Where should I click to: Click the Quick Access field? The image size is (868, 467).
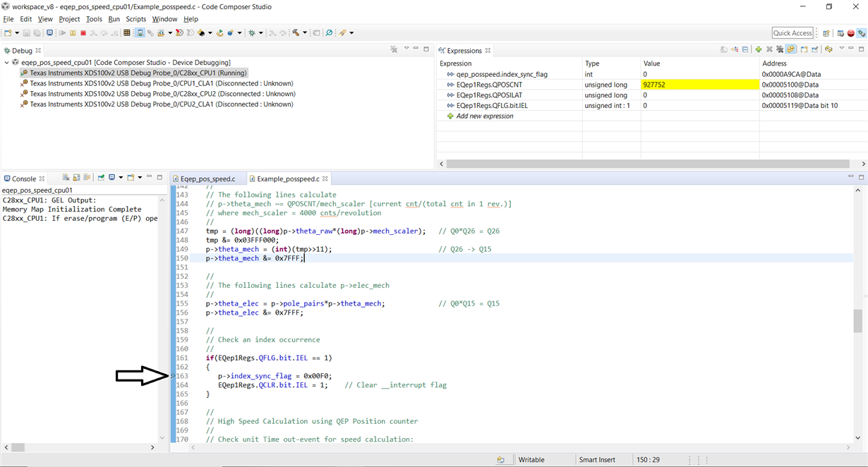(792, 33)
